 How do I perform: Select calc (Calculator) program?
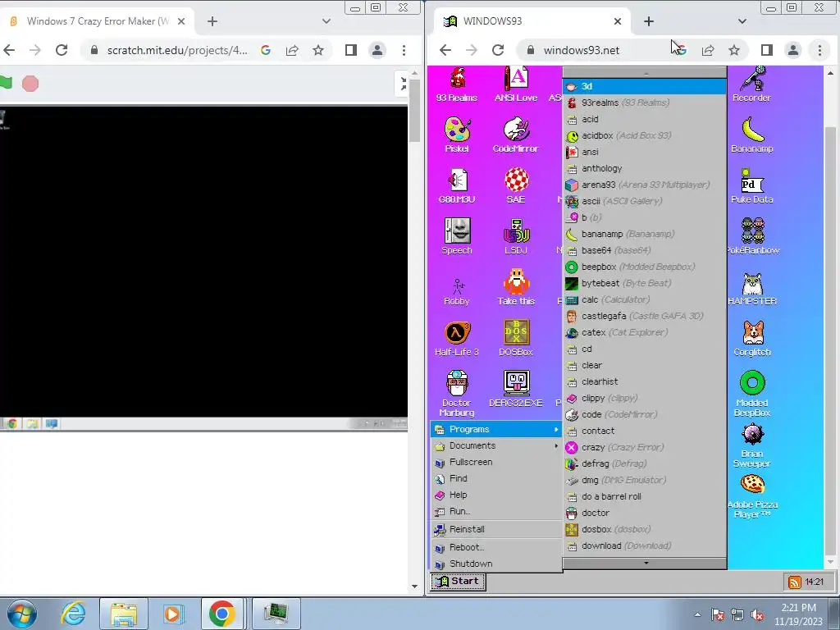coord(645,300)
